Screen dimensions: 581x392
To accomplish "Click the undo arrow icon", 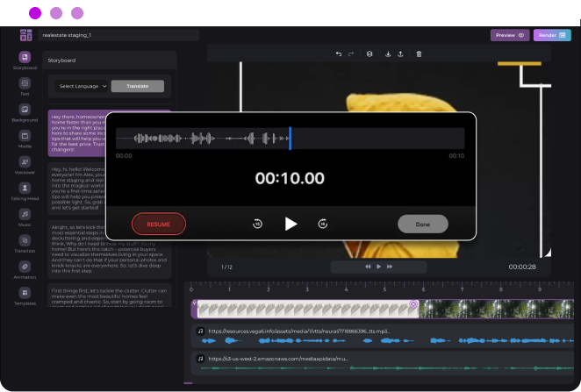I will [339, 54].
